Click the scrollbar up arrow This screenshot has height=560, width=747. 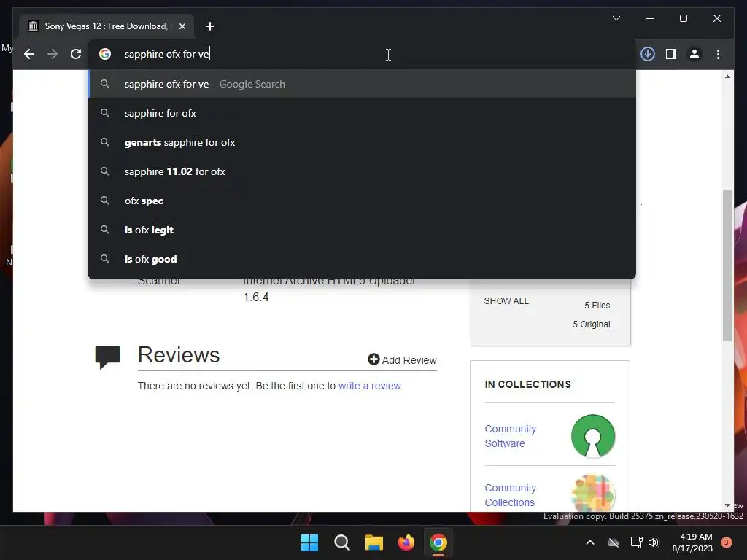(727, 77)
